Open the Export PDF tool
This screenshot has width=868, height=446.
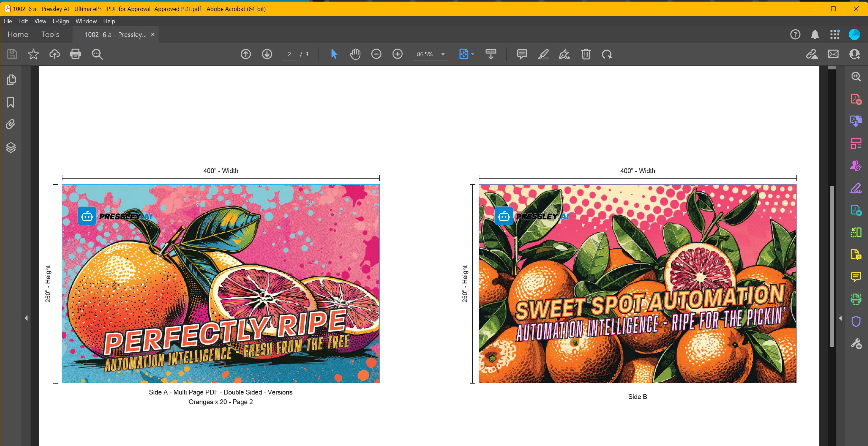coord(856,121)
